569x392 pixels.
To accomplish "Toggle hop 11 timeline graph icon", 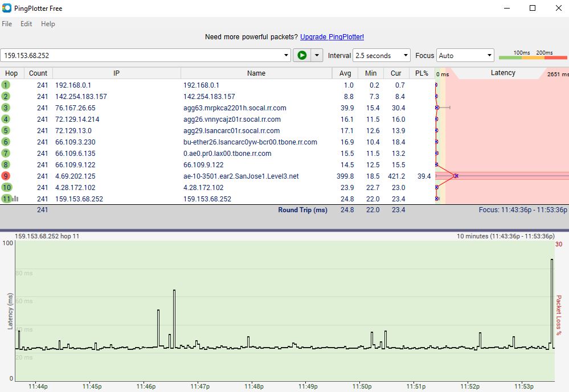I will (x=15, y=199).
